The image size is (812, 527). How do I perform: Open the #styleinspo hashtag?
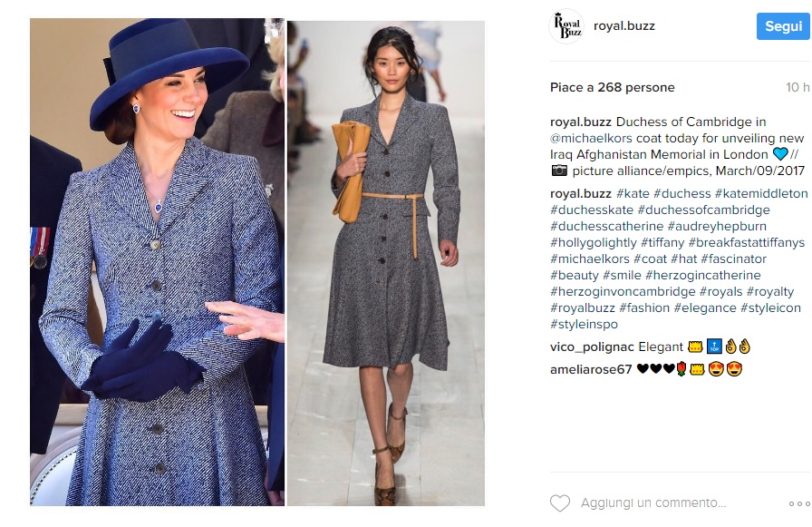(x=585, y=325)
